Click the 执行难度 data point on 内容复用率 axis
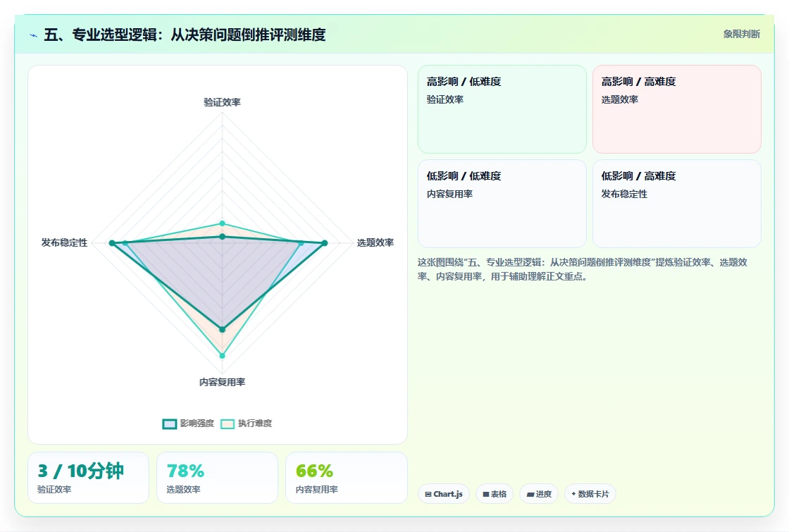Image resolution: width=789 pixels, height=532 pixels. click(222, 356)
